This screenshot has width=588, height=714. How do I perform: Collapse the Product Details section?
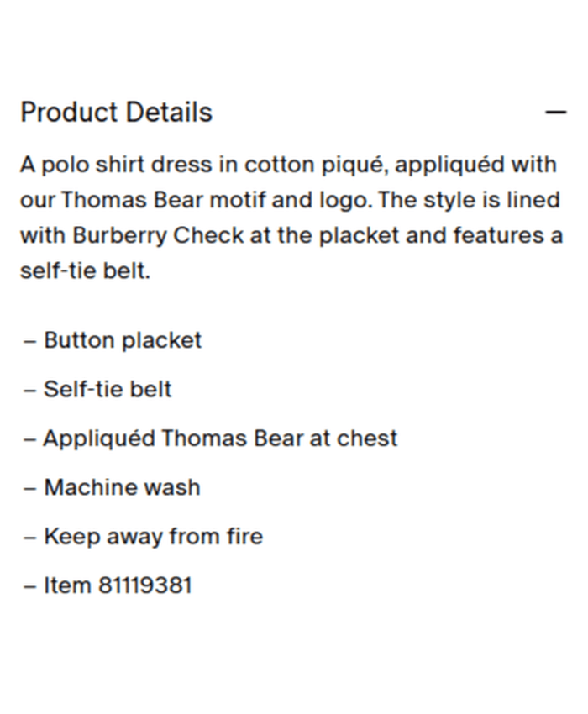coord(555,113)
